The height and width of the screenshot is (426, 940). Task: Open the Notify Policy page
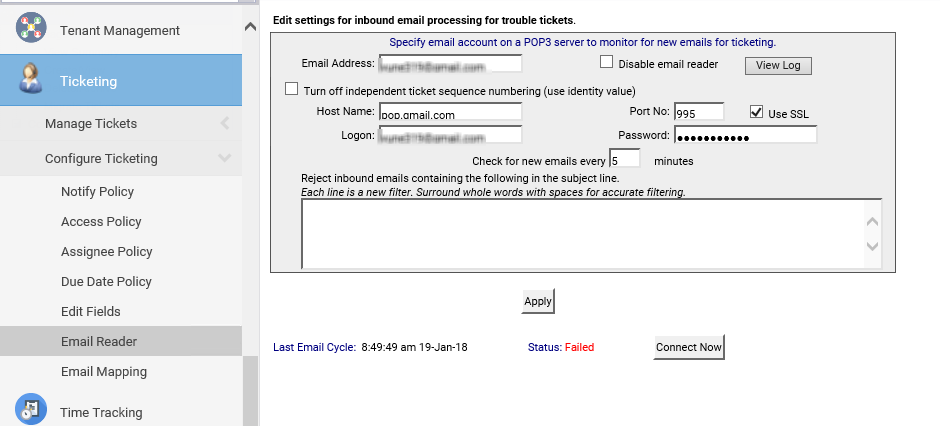tap(97, 192)
